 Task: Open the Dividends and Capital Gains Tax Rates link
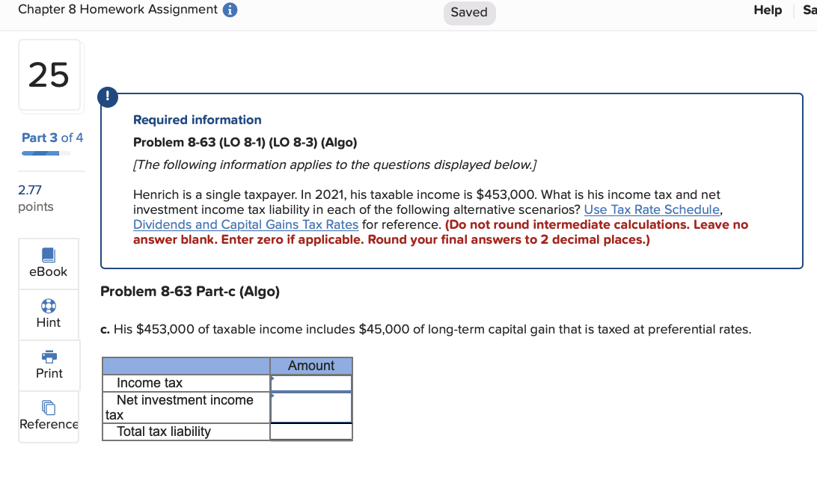(x=245, y=224)
